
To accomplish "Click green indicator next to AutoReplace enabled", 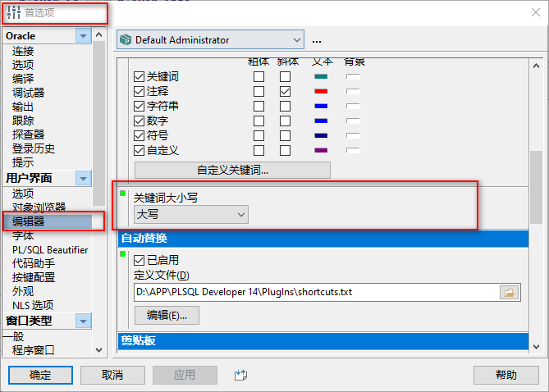I will tap(123, 253).
